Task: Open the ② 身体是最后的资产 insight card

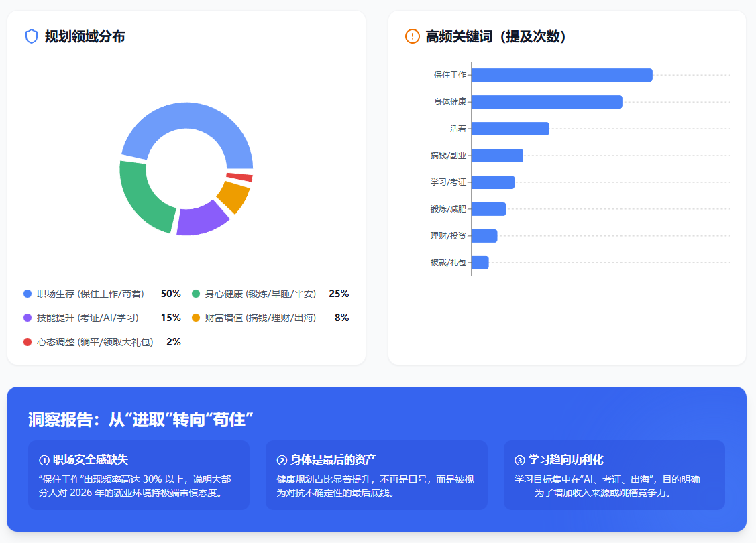Action: [376, 475]
